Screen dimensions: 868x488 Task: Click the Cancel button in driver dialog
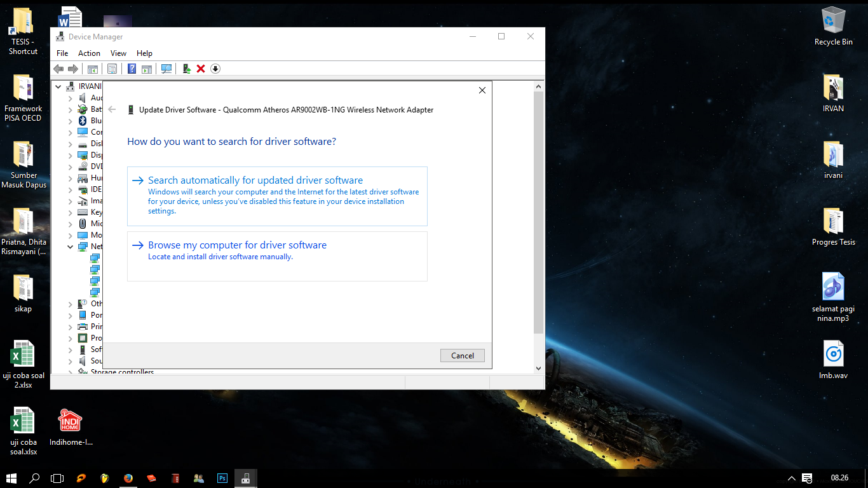tap(463, 356)
